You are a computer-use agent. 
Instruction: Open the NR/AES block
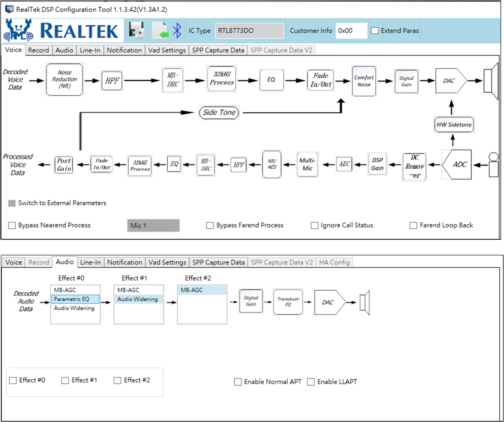[x=272, y=164]
